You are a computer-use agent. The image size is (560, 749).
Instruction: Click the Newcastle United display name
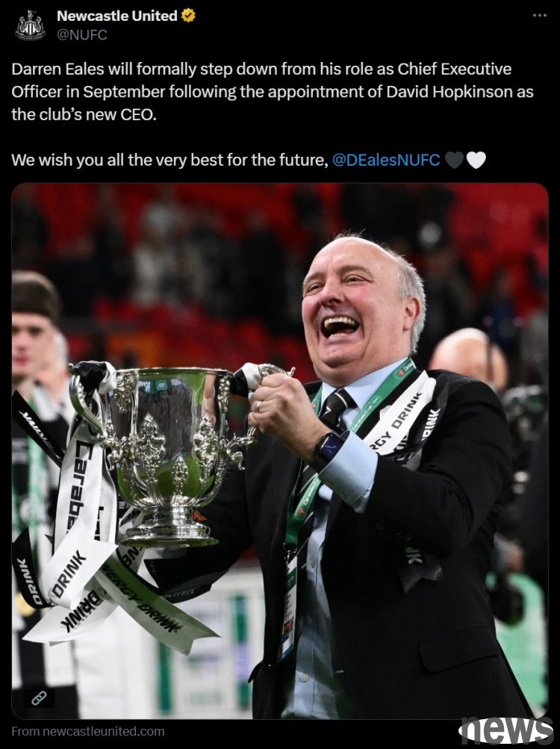coord(117,16)
